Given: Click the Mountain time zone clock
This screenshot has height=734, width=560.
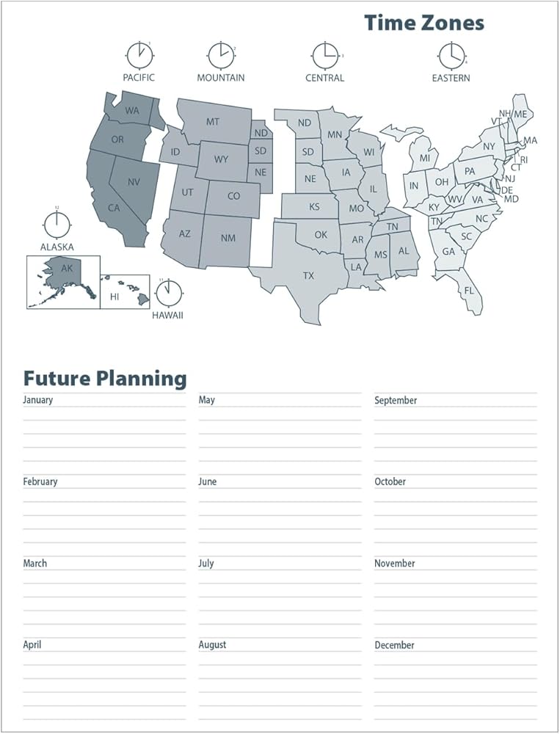Looking at the screenshot, I should coord(220,55).
